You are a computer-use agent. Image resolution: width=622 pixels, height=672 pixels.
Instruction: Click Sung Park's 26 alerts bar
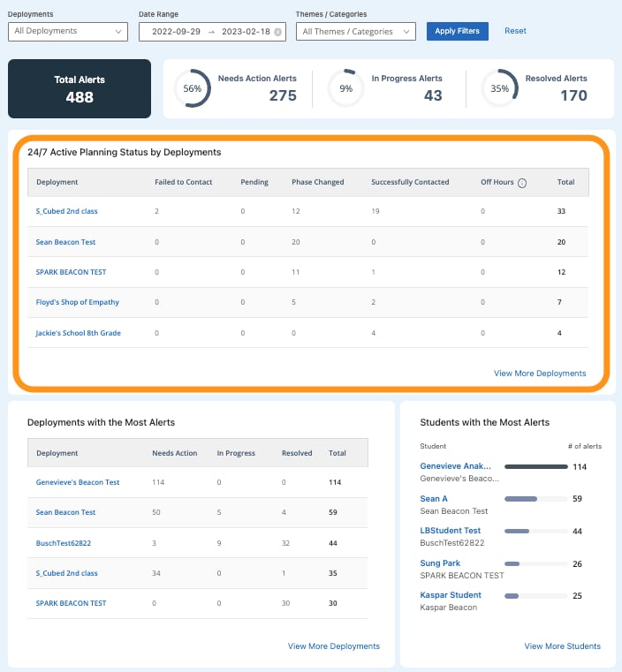click(536, 563)
